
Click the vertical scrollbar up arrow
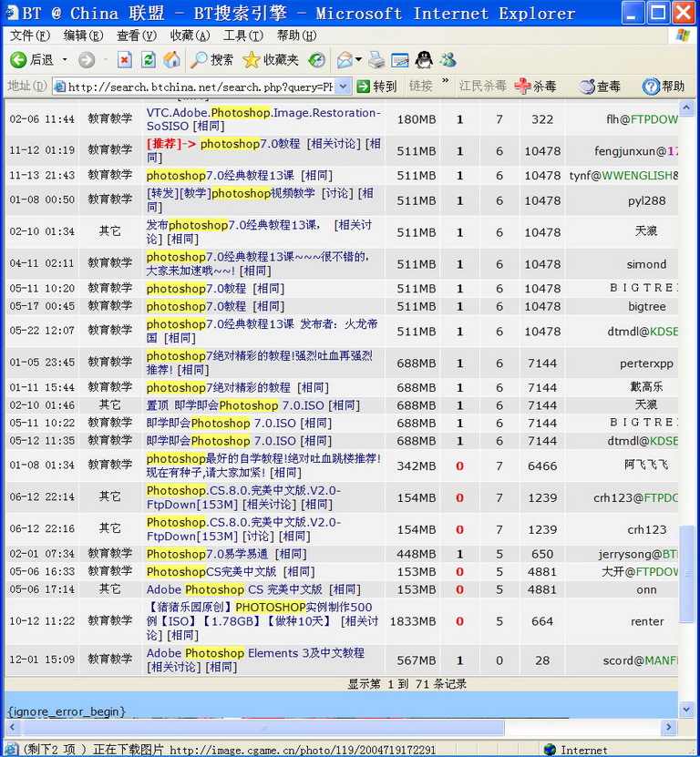point(686,107)
